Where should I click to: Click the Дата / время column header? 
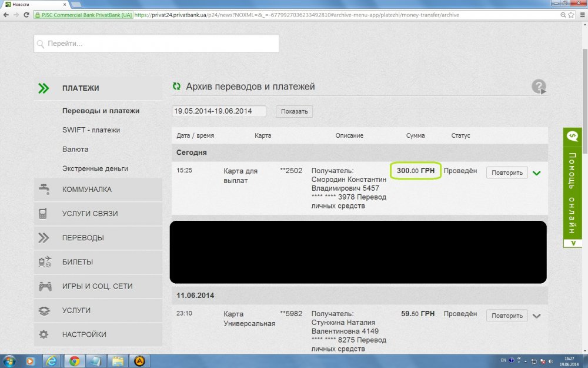click(195, 135)
